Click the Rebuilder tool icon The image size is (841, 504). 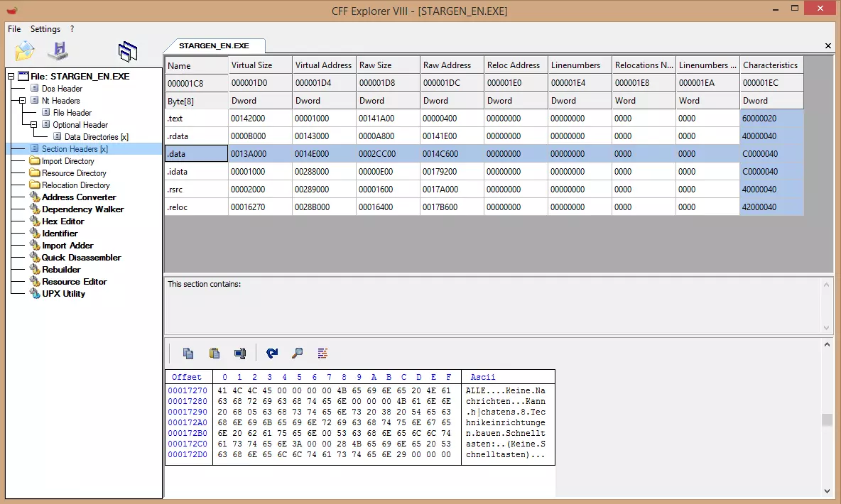[x=35, y=270]
